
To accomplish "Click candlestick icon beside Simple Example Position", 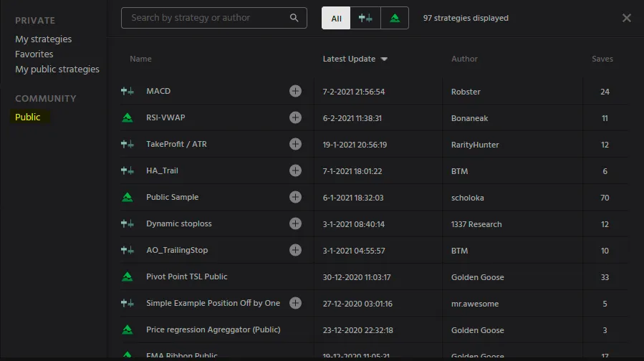I will tap(128, 303).
